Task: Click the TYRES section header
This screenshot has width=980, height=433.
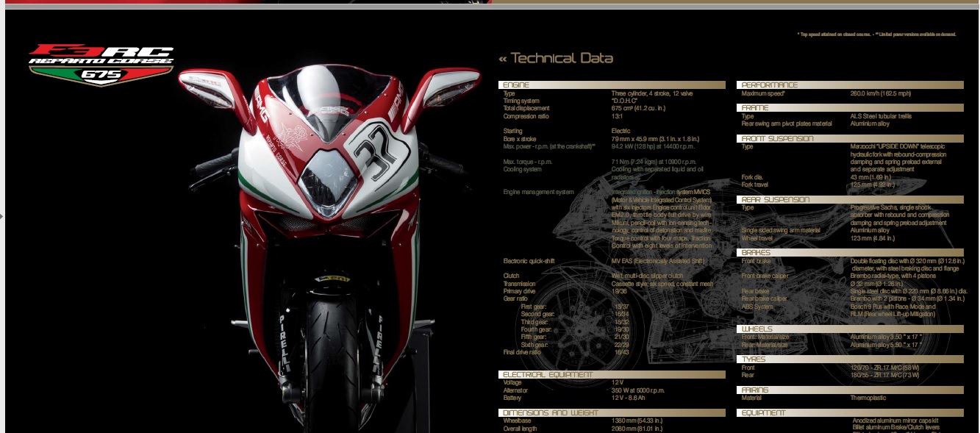Action: pyautogui.click(x=850, y=359)
